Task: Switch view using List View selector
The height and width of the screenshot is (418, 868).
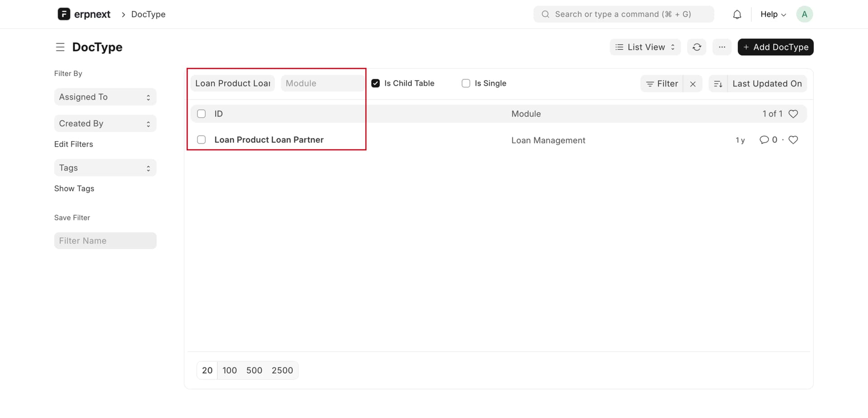Action: (645, 47)
